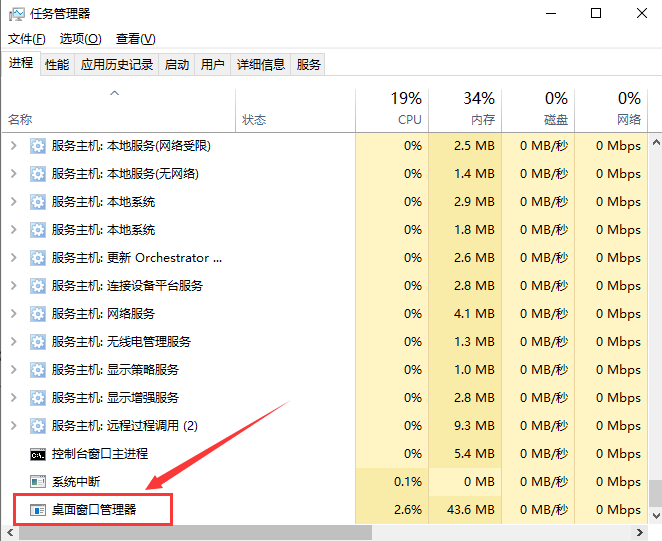Click gear icon of 服务主机: 本地服务(网络受限)
Image resolution: width=662 pixels, height=541 pixels.
[x=38, y=146]
